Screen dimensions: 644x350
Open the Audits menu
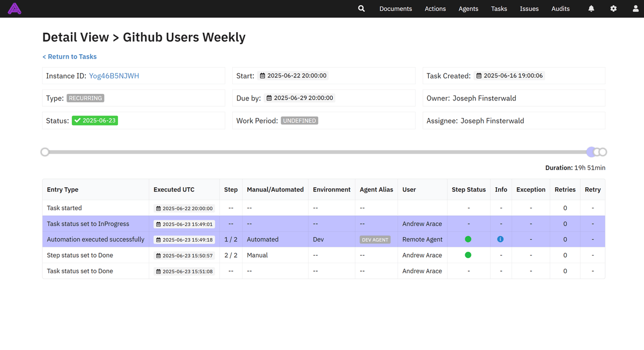coord(561,9)
